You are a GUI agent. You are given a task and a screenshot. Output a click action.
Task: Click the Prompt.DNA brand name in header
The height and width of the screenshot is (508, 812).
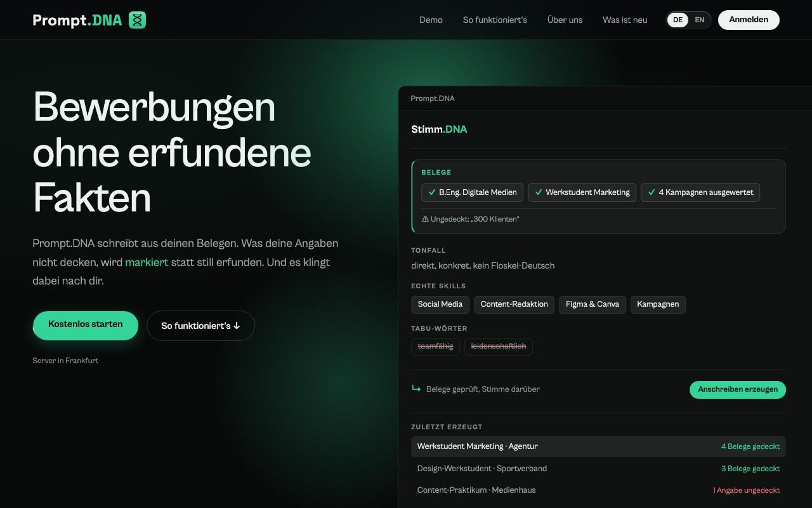77,20
